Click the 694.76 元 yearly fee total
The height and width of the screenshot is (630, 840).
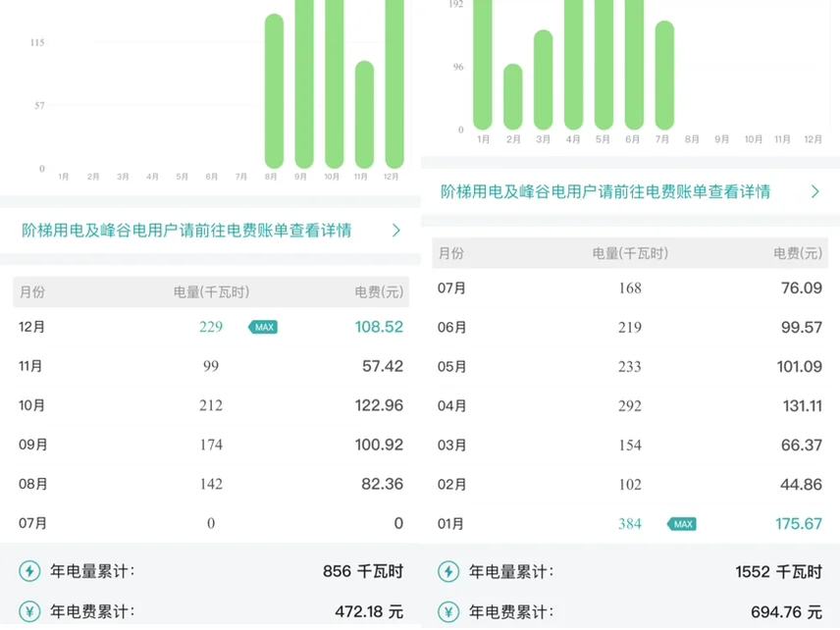[x=786, y=611]
